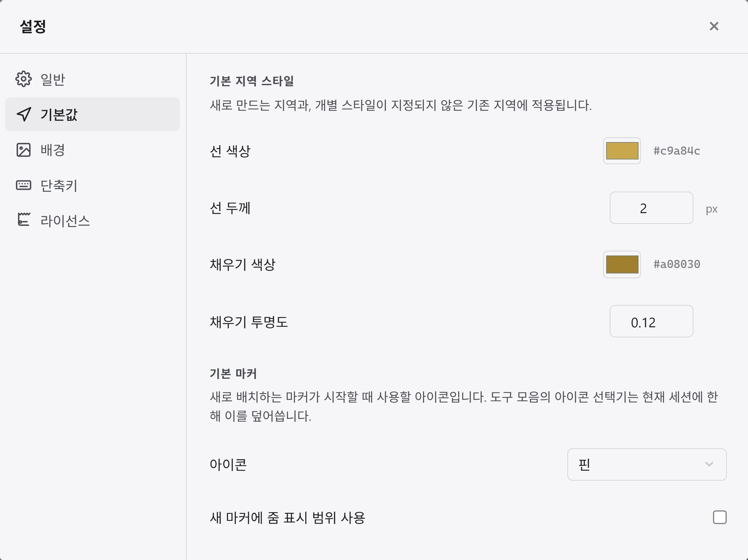Click the 채우기 색상 label
The image size is (748, 560).
click(242, 264)
